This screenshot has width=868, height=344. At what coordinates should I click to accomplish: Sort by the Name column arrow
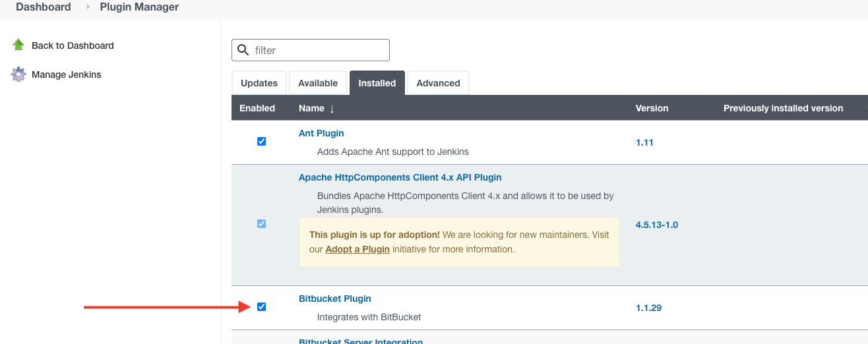(x=332, y=108)
